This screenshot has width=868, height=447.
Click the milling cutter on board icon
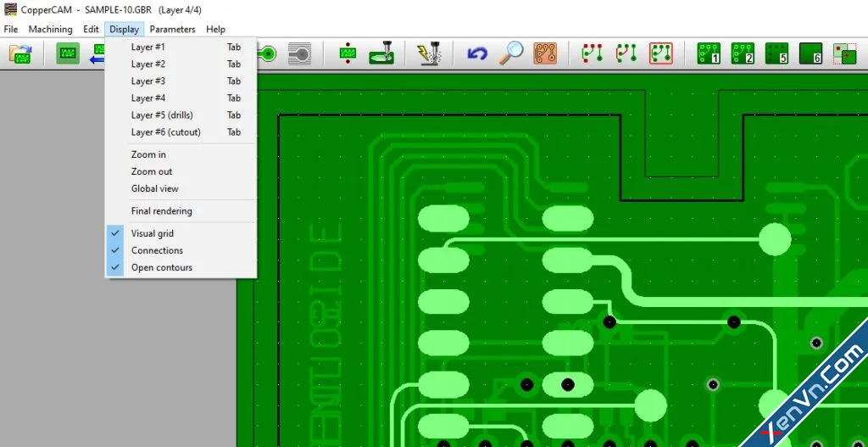(381, 53)
